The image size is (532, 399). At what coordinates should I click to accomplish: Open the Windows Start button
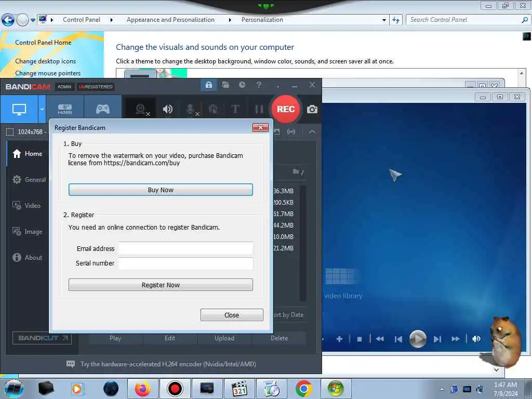14,389
